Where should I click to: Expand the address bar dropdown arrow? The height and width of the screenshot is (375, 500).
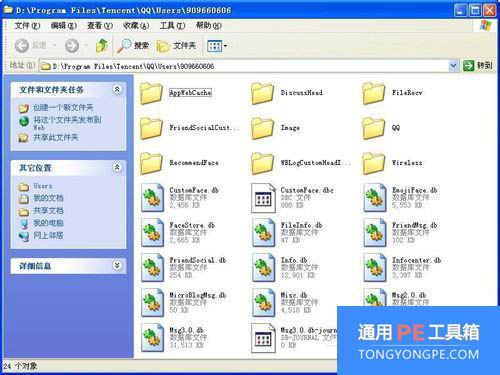click(x=453, y=66)
